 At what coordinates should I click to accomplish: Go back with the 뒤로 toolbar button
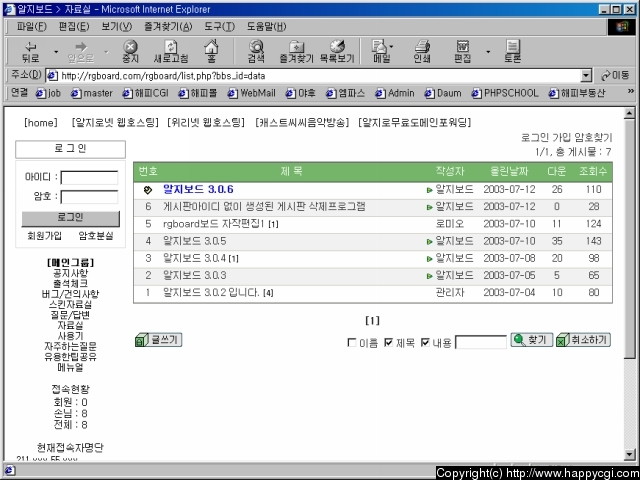(x=31, y=52)
